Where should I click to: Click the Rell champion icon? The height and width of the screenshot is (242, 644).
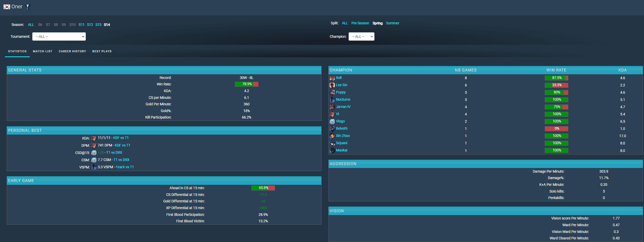(x=332, y=78)
